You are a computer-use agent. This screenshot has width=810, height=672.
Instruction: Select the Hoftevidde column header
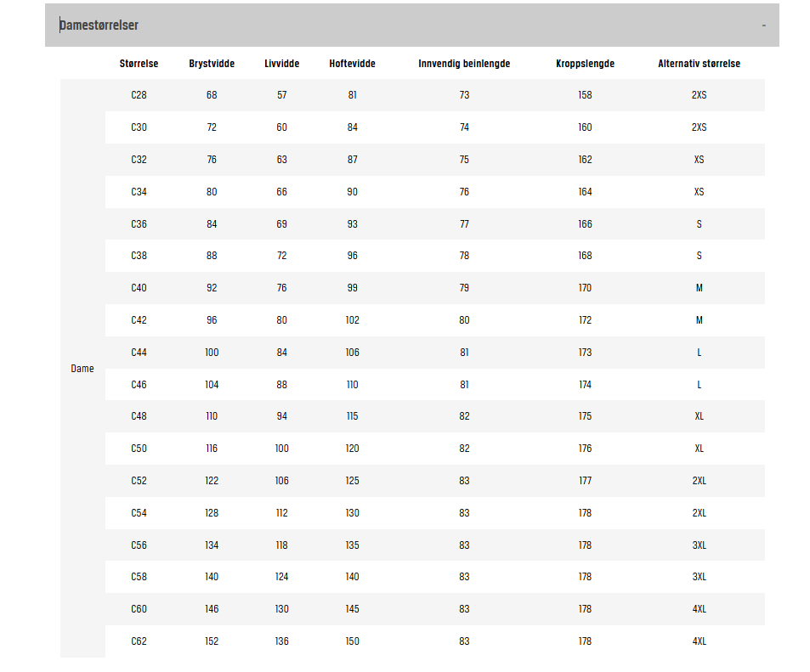(x=352, y=64)
